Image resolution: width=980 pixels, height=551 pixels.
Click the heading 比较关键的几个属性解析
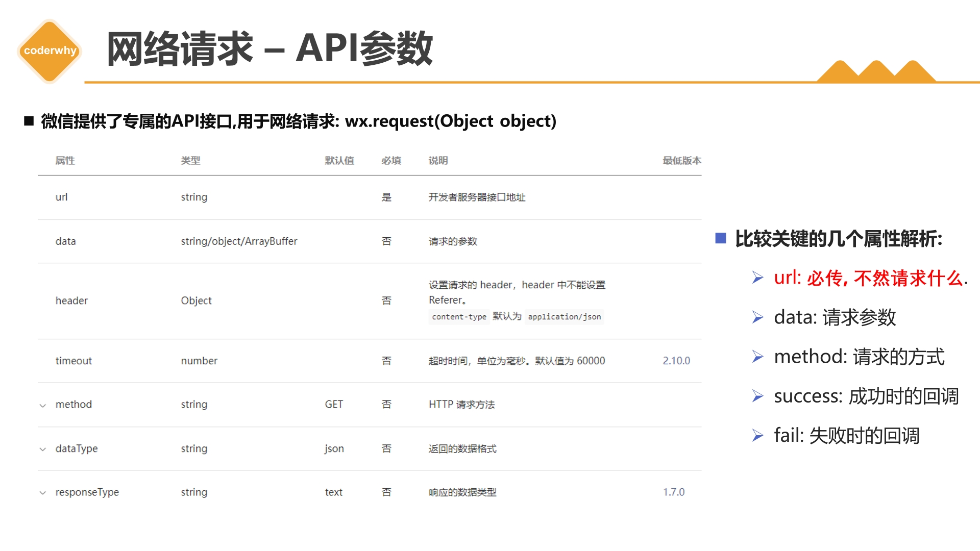[x=838, y=239]
